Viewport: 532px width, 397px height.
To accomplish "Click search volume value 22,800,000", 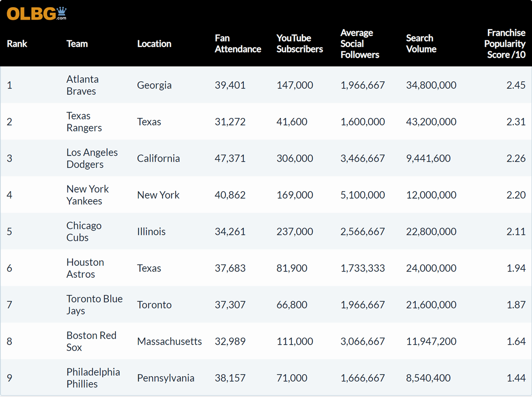I will pos(431,232).
